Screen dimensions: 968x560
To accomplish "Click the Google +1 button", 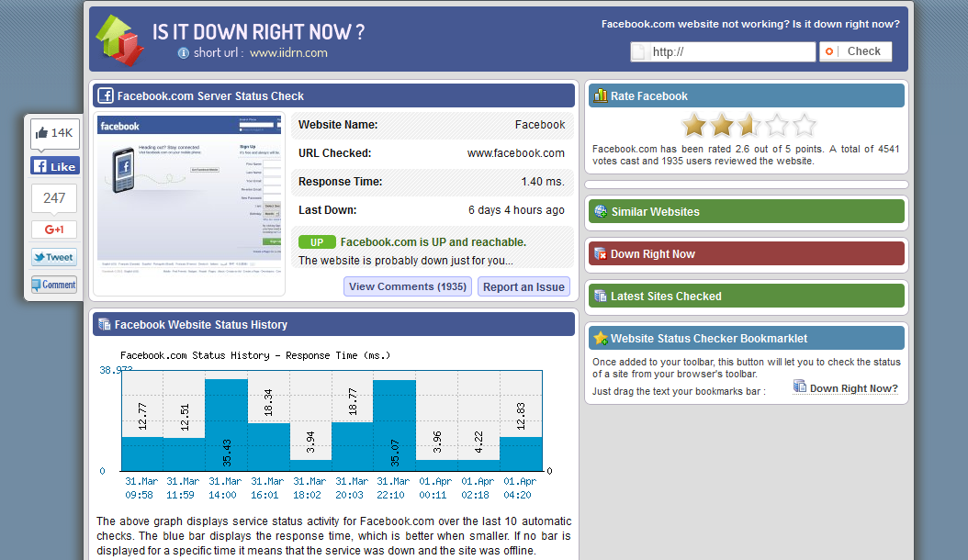I will point(54,230).
